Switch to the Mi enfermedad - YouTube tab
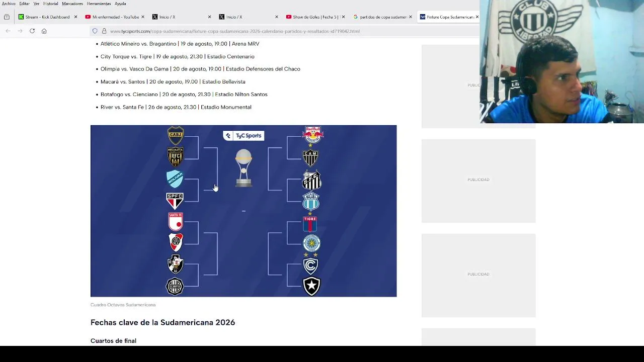The width and height of the screenshot is (644, 362). pos(114,17)
